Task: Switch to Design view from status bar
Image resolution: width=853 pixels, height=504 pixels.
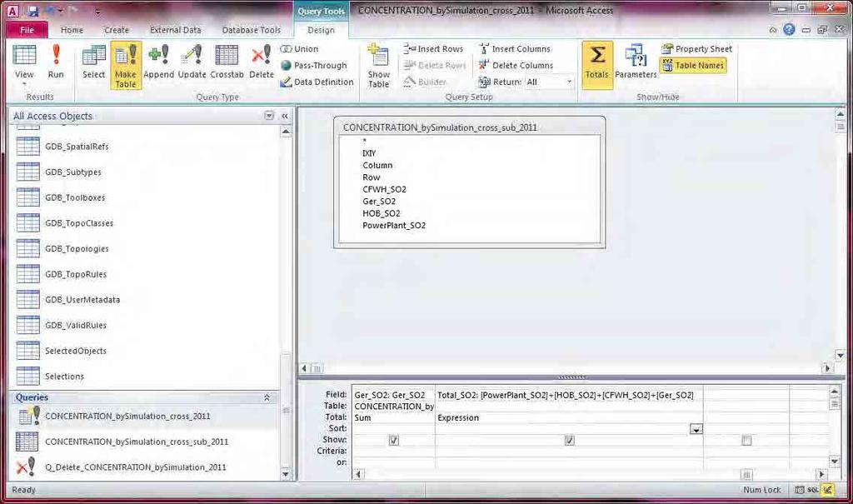Action: [x=827, y=490]
